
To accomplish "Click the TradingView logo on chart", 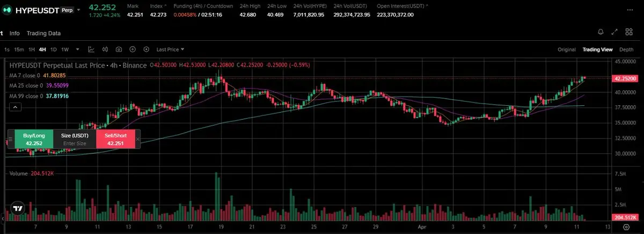I will (x=17, y=208).
